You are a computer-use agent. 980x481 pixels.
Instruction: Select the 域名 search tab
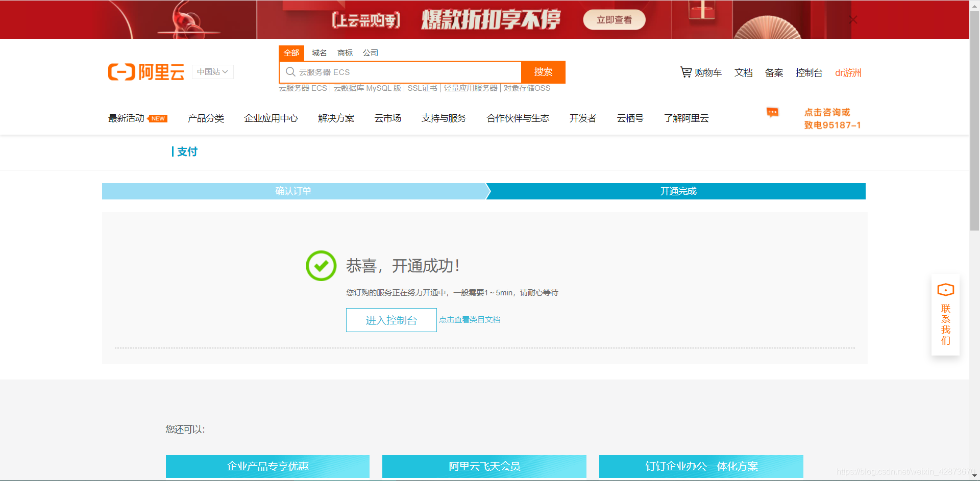pos(319,53)
